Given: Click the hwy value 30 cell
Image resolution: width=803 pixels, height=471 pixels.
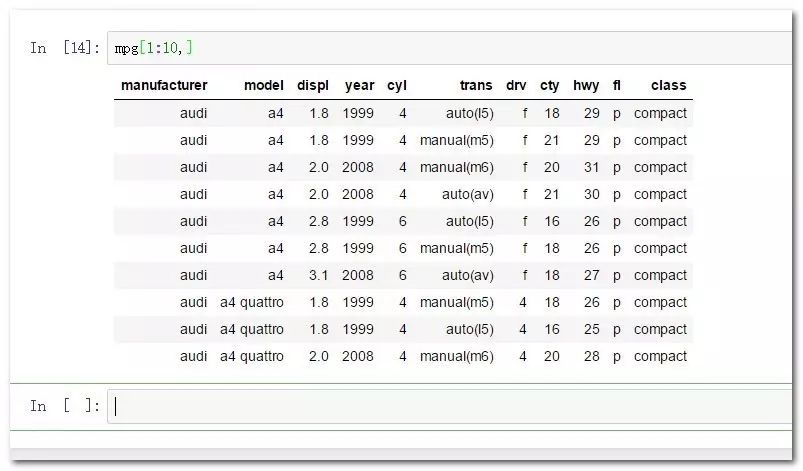Looking at the screenshot, I should [x=591, y=195].
